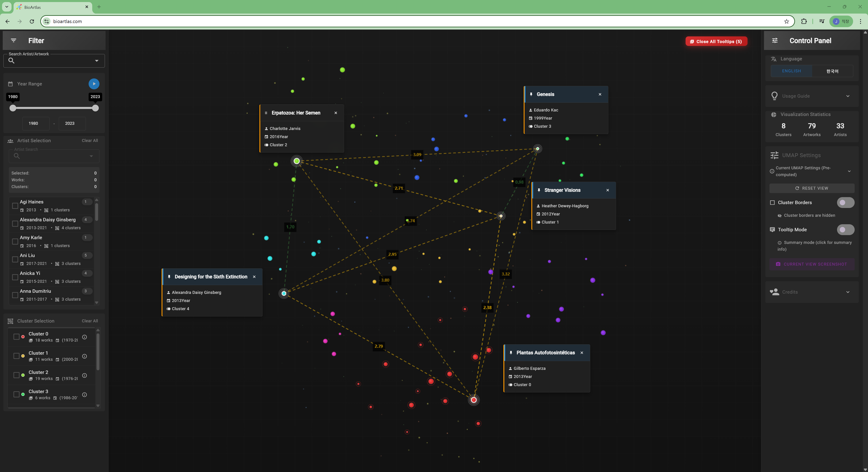Click the pin icon on Plantas Autofotosintéticas tooltip

[x=511, y=352]
